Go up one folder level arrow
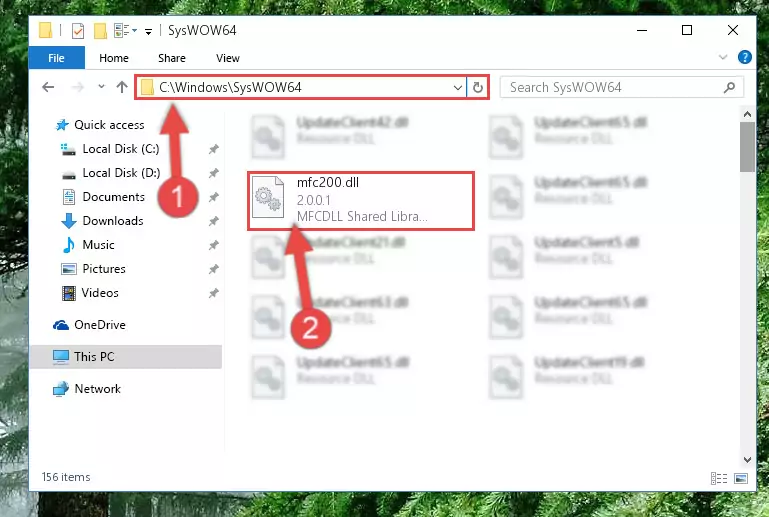Image resolution: width=769 pixels, height=517 pixels. pos(122,87)
